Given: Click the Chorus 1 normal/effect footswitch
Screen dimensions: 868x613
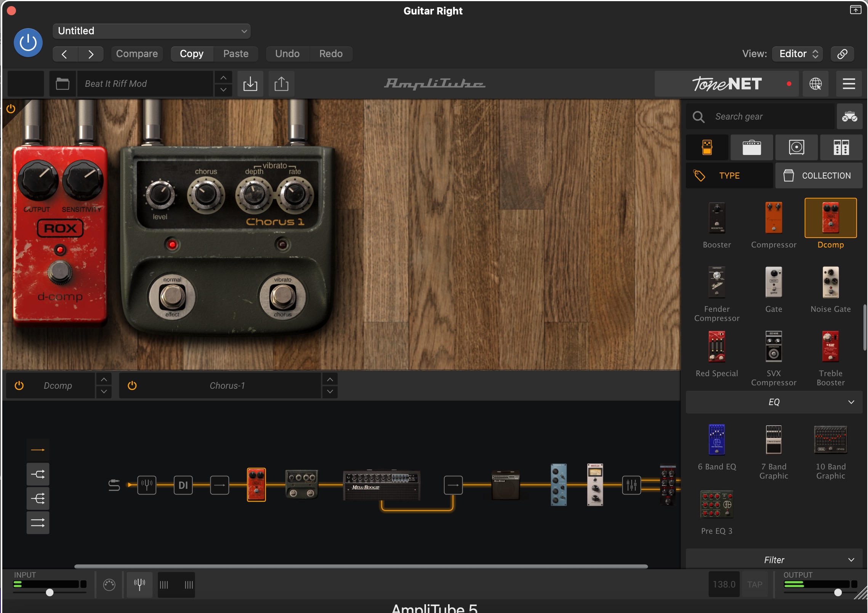Looking at the screenshot, I should click(x=172, y=297).
